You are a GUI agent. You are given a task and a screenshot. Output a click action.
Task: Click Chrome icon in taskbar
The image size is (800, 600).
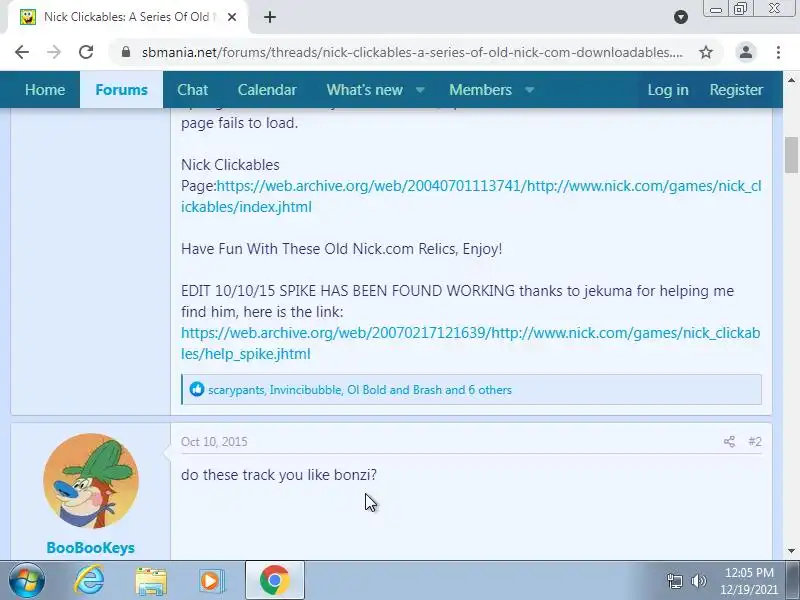click(x=274, y=581)
